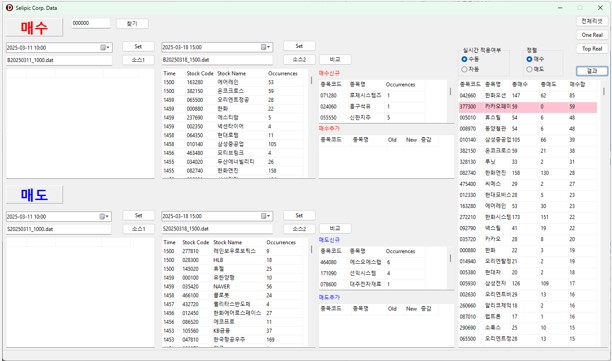Click the 찾기 search button
Image resolution: width=612 pixels, height=361 pixels.
pos(132,23)
